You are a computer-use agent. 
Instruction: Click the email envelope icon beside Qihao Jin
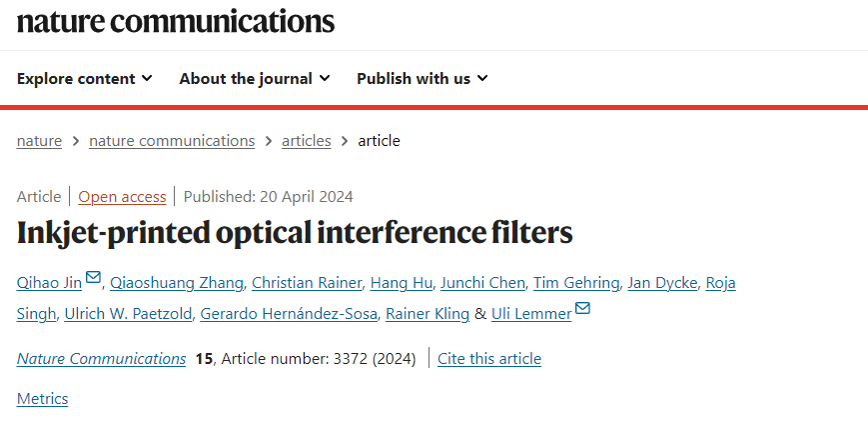94,277
